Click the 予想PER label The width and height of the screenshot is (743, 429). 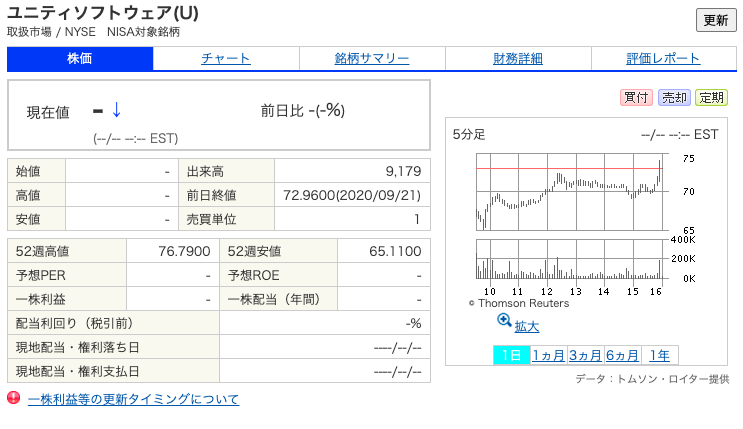(x=41, y=275)
